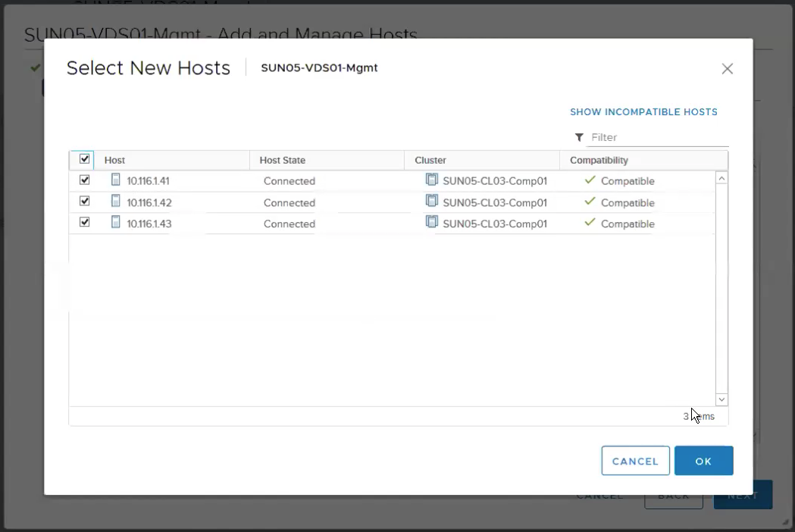Click SUN05-CL03-Comp01 in the 10.116.1.41 row
The height and width of the screenshot is (532, 795).
coord(495,181)
